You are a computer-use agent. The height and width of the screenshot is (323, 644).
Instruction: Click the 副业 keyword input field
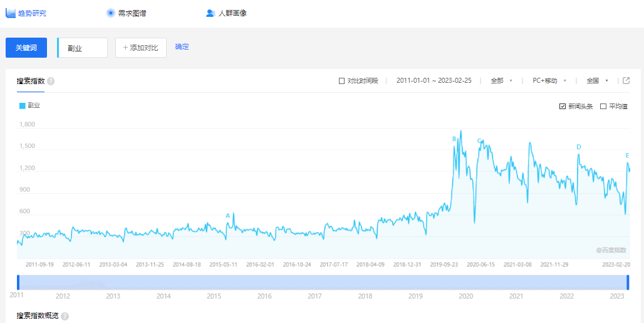click(83, 48)
